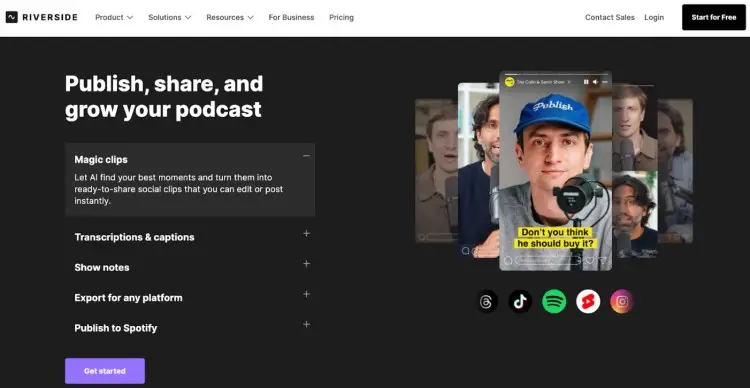Click the Instagram icon
750x388 pixels.
622,301
